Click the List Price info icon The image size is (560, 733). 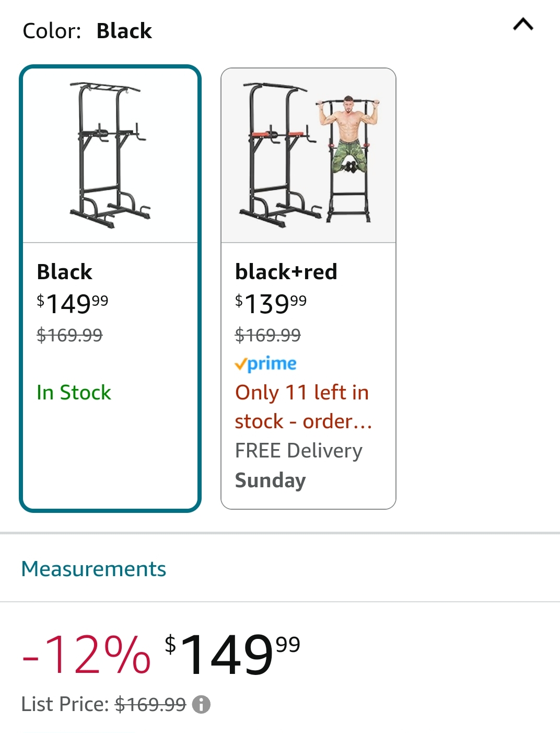pyautogui.click(x=201, y=705)
